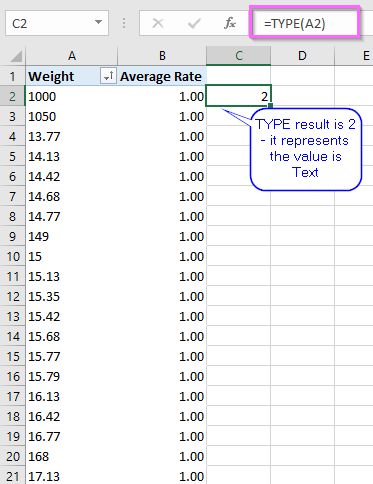Open the Insert Function fx icon
Screen dimensions: 373x484
230,23
